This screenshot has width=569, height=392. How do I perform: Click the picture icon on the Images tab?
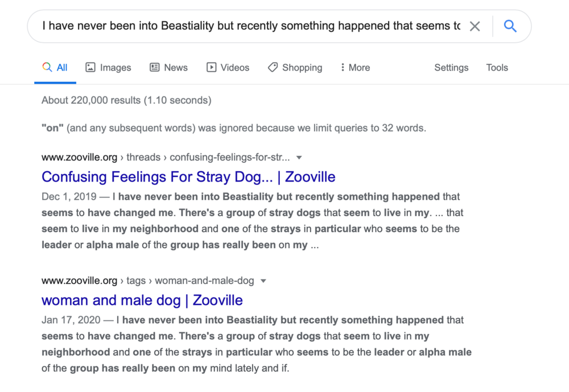pyautogui.click(x=90, y=67)
